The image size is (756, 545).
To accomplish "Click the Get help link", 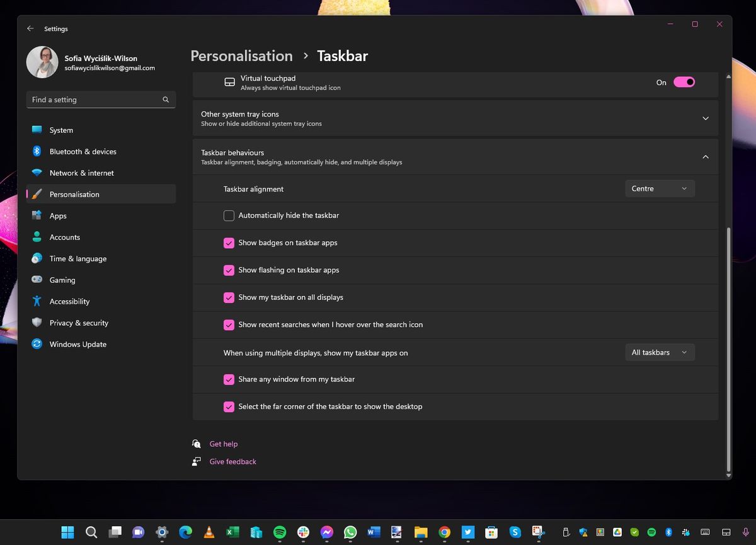I will [222, 444].
